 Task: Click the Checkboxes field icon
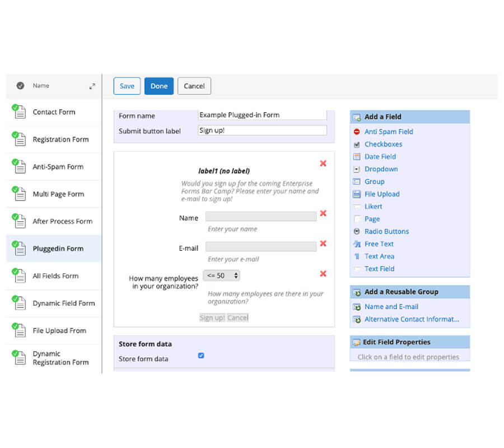pyautogui.click(x=357, y=144)
